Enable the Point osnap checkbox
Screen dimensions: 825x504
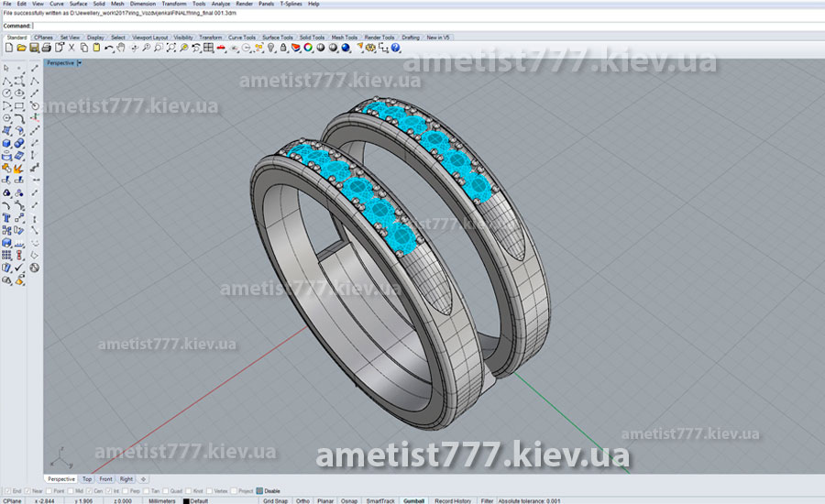pyautogui.click(x=49, y=491)
